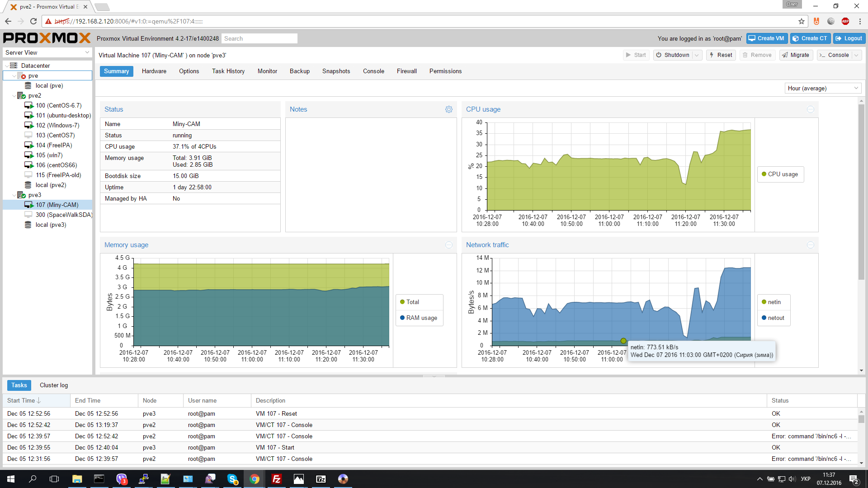Toggle the RAM usage legend entry

pos(419,318)
